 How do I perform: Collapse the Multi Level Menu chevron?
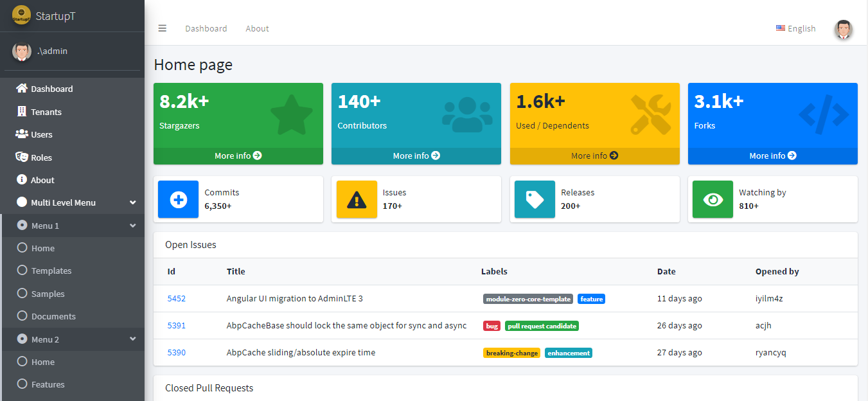tap(133, 202)
